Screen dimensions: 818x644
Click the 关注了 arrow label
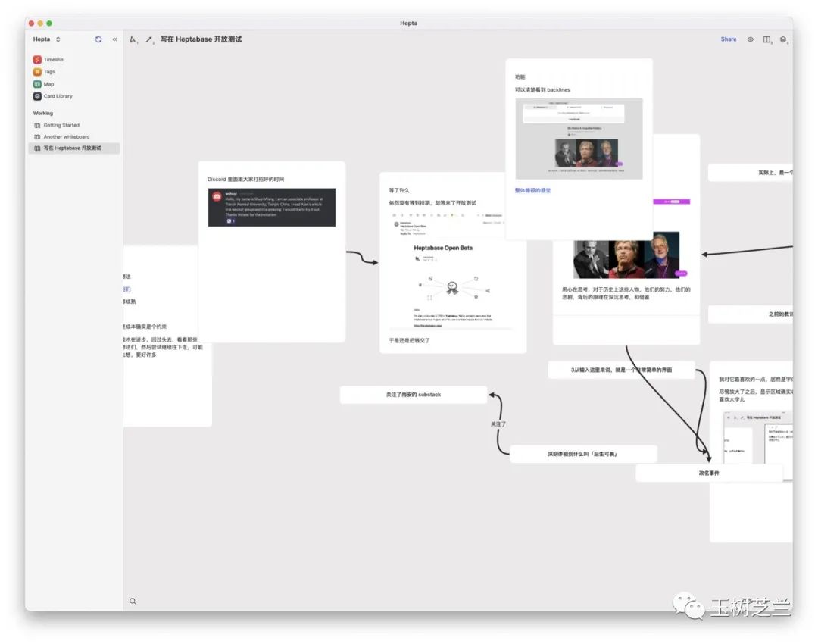498,424
